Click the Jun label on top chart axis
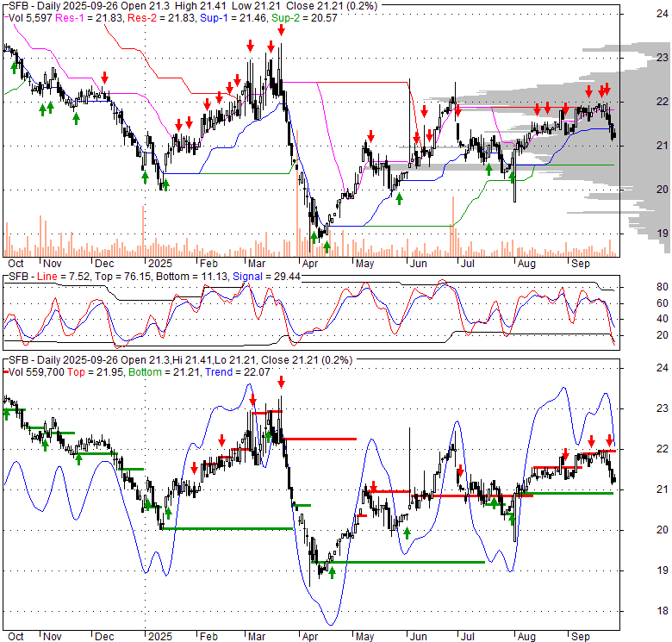 click(419, 264)
